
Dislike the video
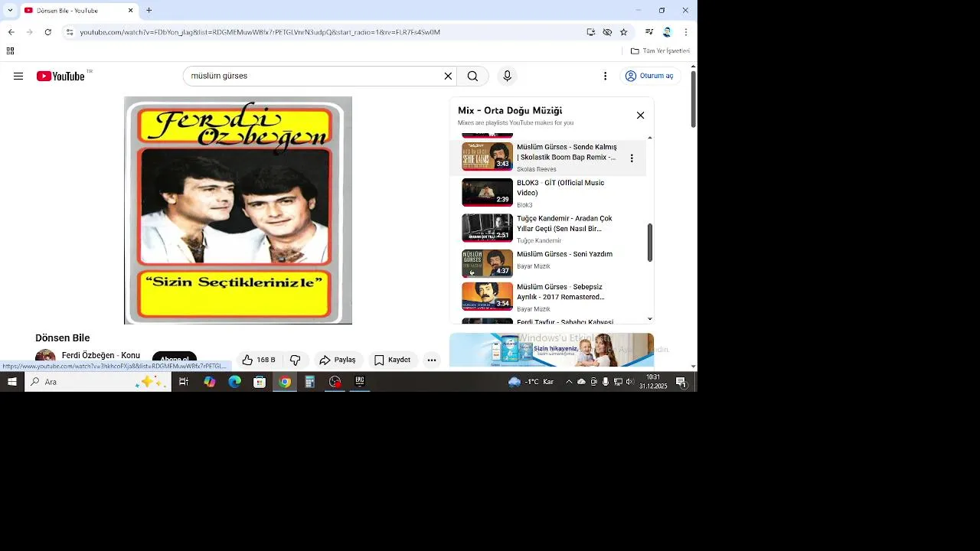click(295, 360)
